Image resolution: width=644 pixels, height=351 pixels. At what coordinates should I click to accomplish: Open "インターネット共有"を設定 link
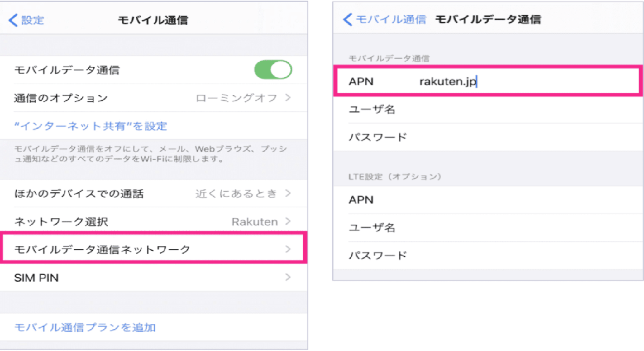[x=91, y=126]
